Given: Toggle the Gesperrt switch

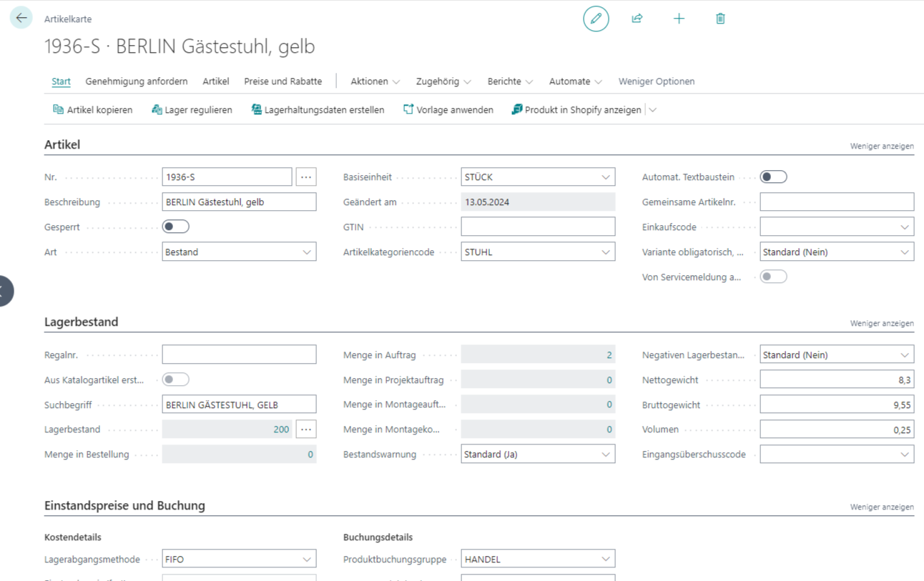Looking at the screenshot, I should [175, 227].
